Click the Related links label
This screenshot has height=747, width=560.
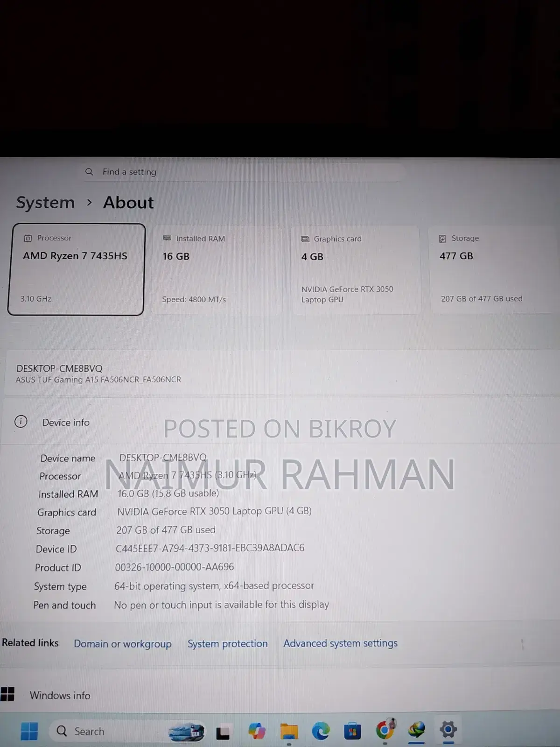[x=30, y=643]
